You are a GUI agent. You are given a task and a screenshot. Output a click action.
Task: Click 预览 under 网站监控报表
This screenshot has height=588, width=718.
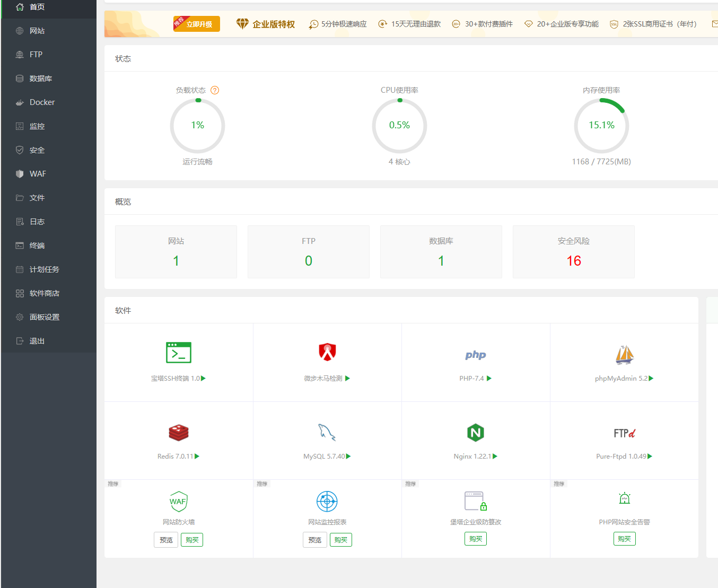coord(315,540)
